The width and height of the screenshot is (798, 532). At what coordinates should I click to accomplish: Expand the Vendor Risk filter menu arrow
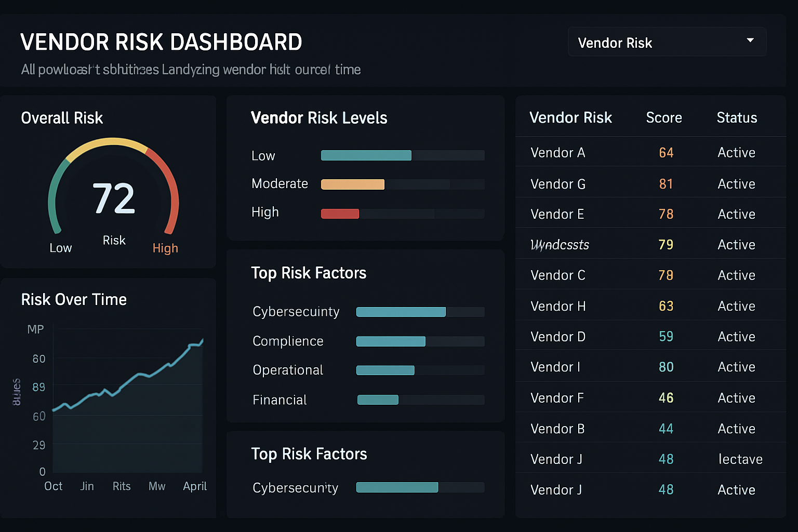750,39
